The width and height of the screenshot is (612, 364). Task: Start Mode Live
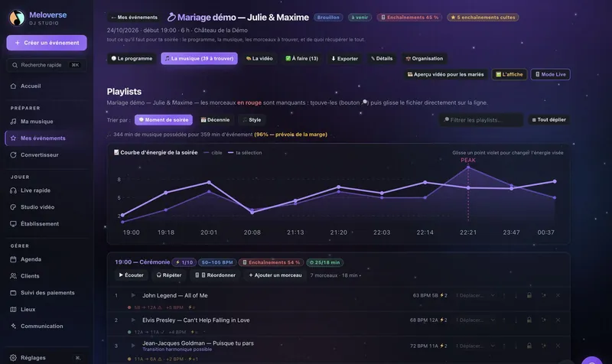550,74
